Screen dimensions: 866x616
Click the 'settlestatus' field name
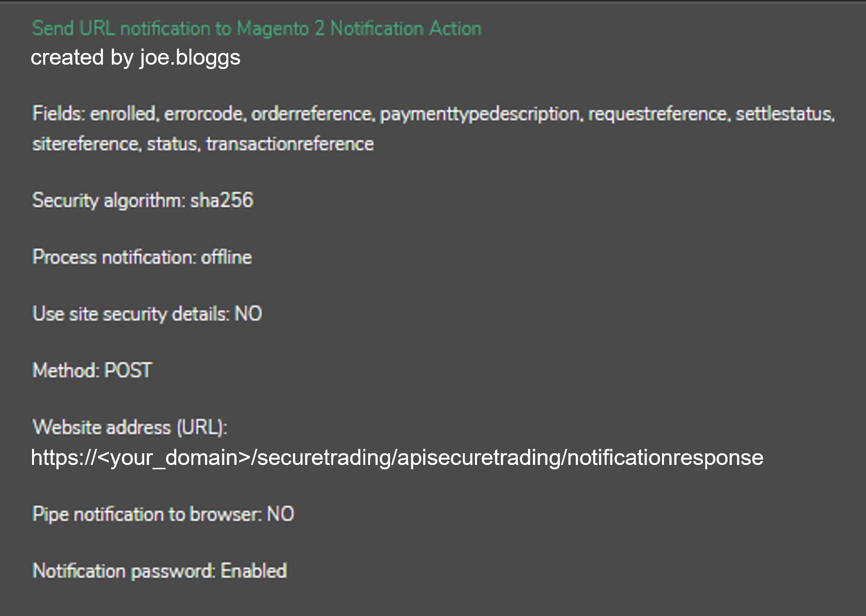[784, 114]
